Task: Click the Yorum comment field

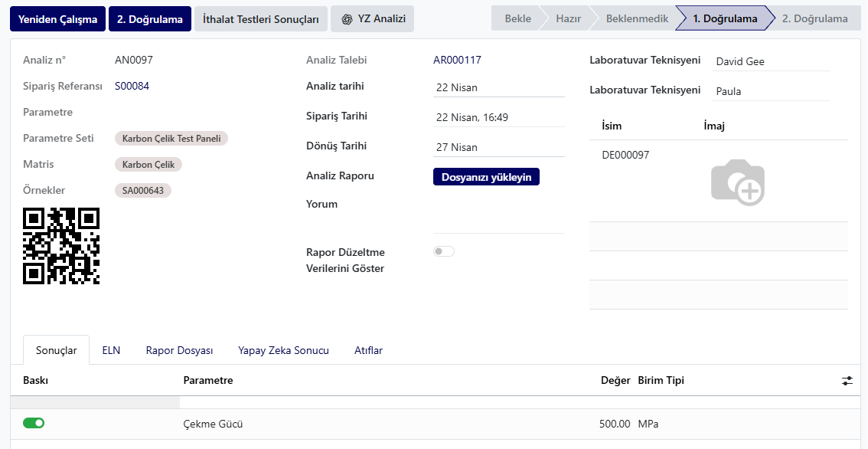Action: pos(499,215)
